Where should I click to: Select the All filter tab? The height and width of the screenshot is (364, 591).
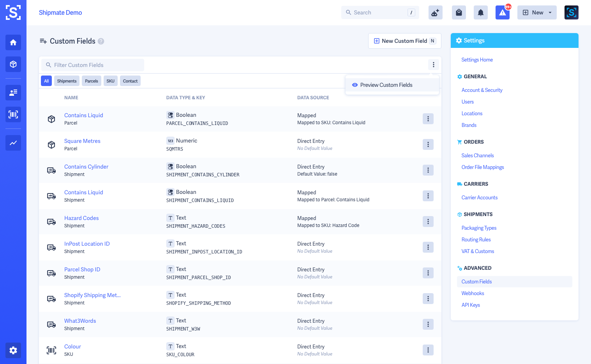coord(46,81)
